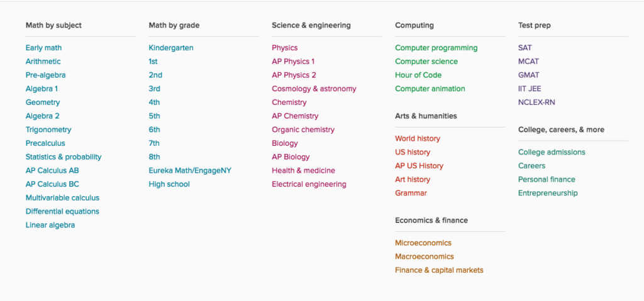
Task: Open Finance & capital markets
Action: coord(439,270)
